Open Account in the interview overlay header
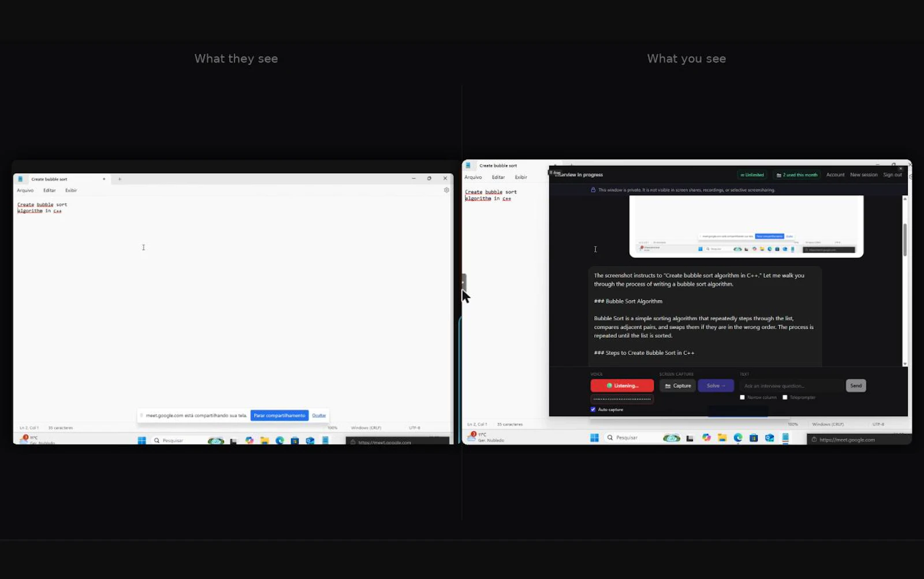 tap(835, 175)
